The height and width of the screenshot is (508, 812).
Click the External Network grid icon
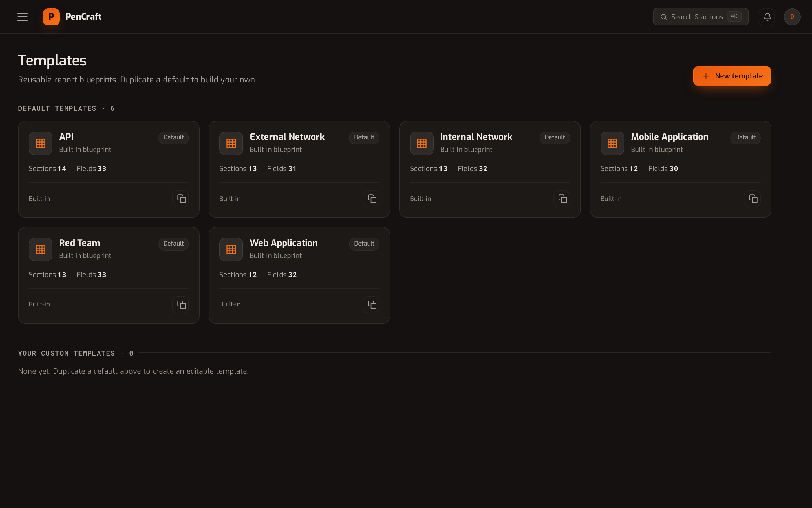(x=231, y=143)
